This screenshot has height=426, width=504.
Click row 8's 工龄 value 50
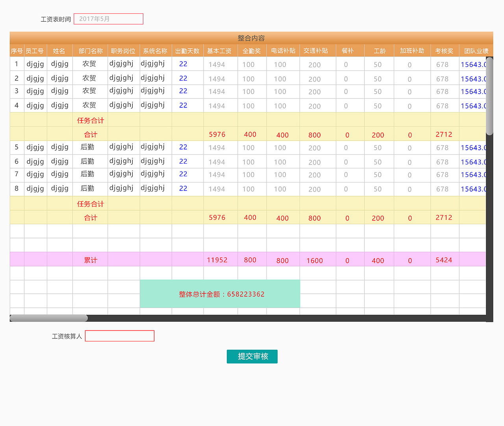(x=378, y=189)
